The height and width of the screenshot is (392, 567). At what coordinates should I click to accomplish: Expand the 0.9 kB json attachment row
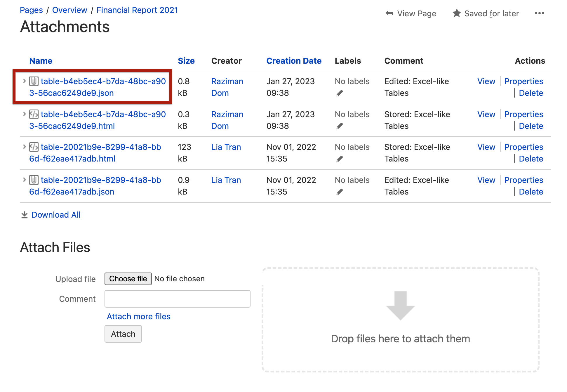[x=25, y=180]
